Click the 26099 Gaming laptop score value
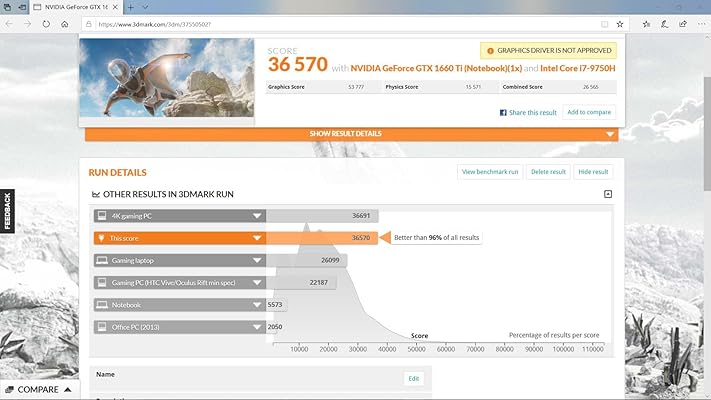This screenshot has width=711, height=400. tap(330, 260)
